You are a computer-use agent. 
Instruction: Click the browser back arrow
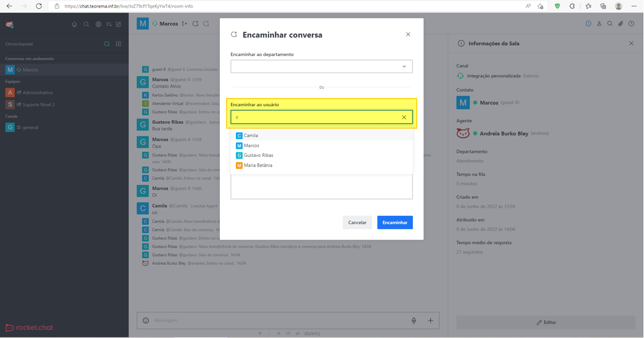point(9,6)
